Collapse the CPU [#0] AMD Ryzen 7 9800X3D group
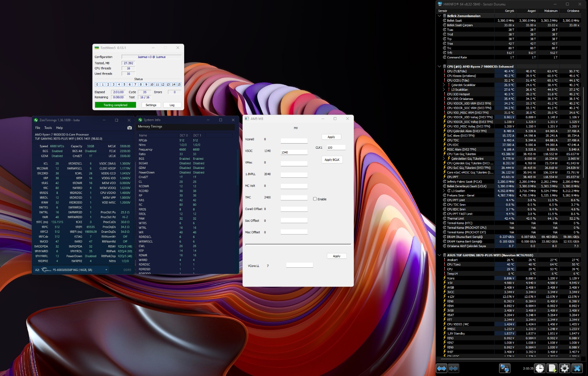 coord(440,66)
